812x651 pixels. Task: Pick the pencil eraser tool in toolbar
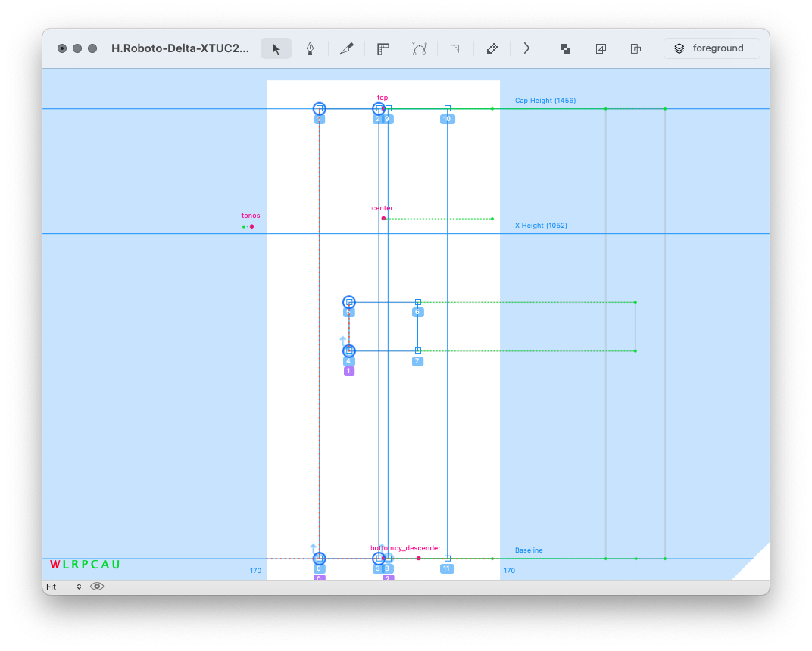[492, 48]
